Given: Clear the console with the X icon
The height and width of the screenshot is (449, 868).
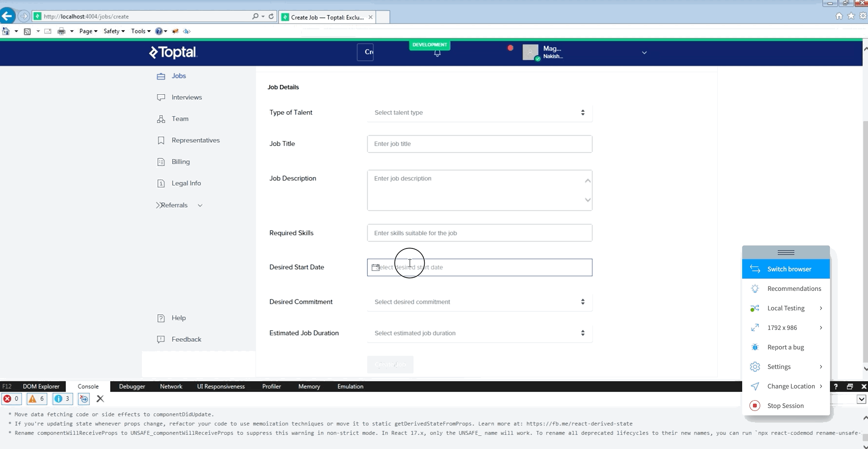Looking at the screenshot, I should point(100,399).
